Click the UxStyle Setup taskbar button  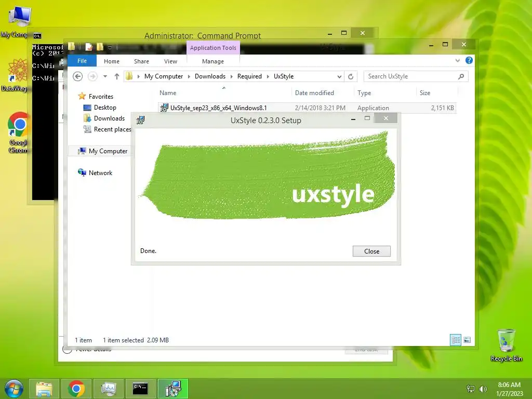pos(172,389)
